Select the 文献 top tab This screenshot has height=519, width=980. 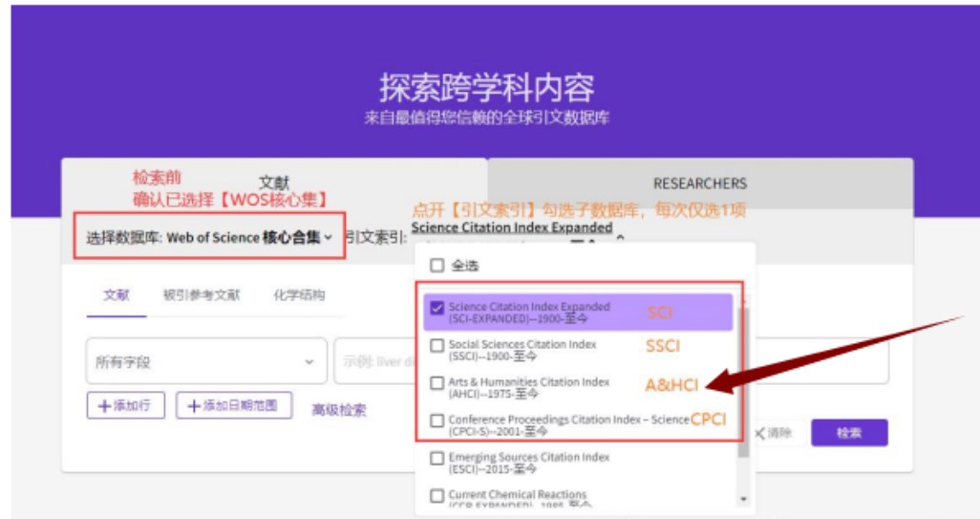(x=274, y=183)
